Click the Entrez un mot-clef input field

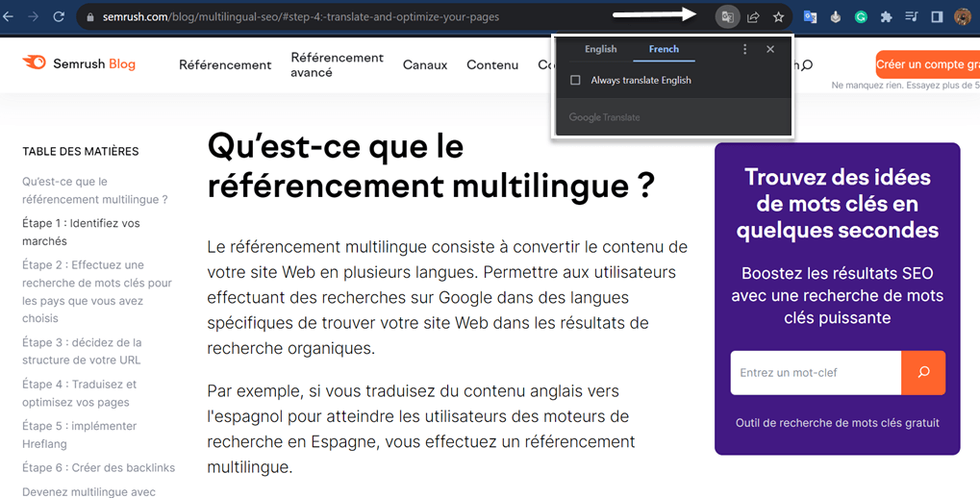click(x=816, y=372)
